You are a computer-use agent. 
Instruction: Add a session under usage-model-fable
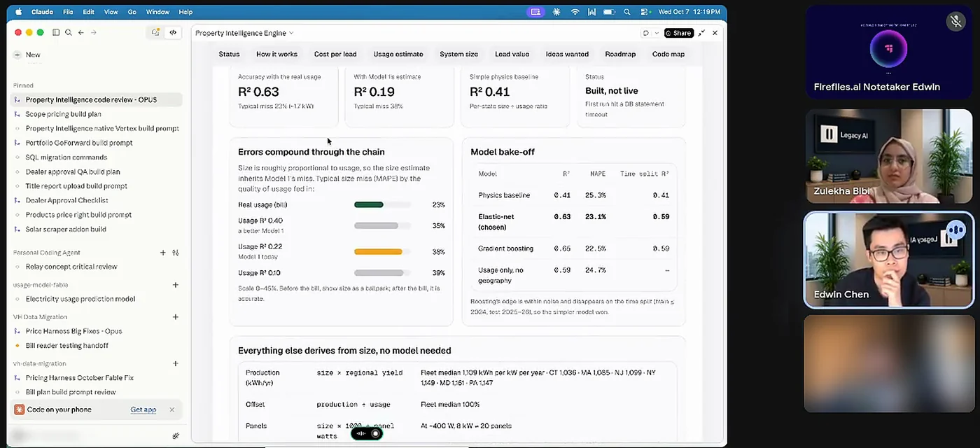176,285
